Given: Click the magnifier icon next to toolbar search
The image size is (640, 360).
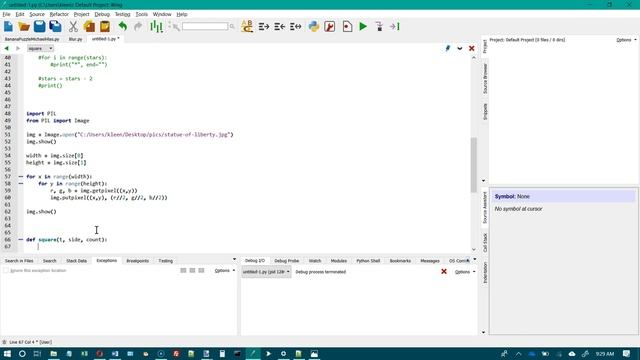Looking at the screenshot, I should click(232, 27).
